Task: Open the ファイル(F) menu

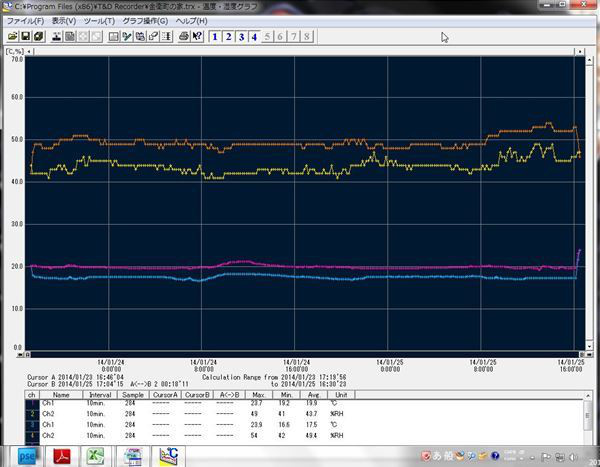Action: pyautogui.click(x=25, y=21)
